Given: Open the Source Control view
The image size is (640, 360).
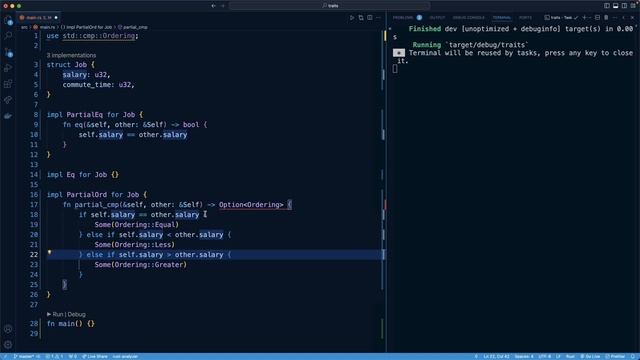Looking at the screenshot, I should tap(8, 52).
